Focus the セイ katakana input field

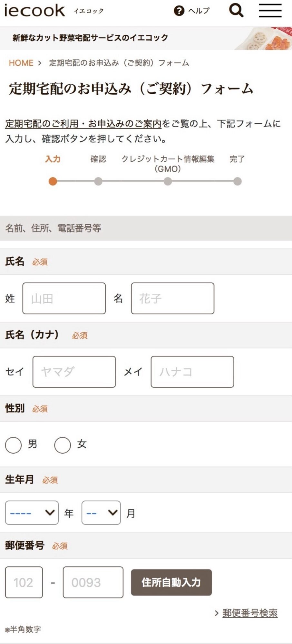click(x=74, y=372)
